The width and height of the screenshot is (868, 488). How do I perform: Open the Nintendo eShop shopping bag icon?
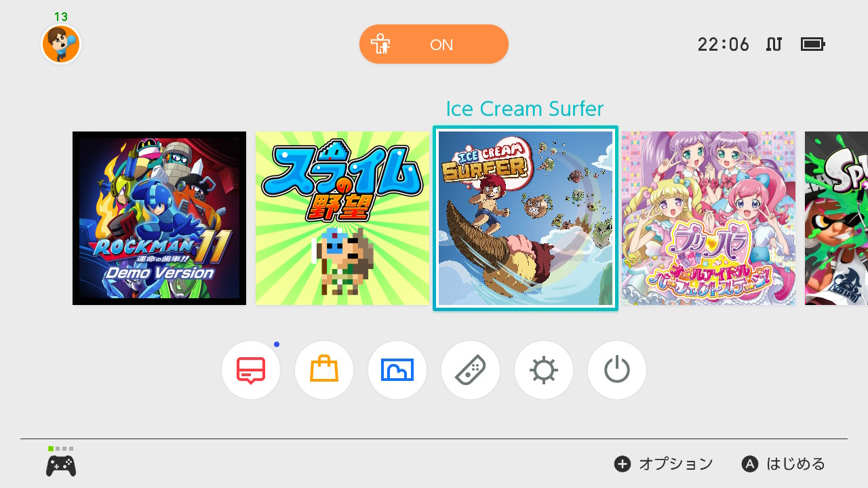(324, 370)
